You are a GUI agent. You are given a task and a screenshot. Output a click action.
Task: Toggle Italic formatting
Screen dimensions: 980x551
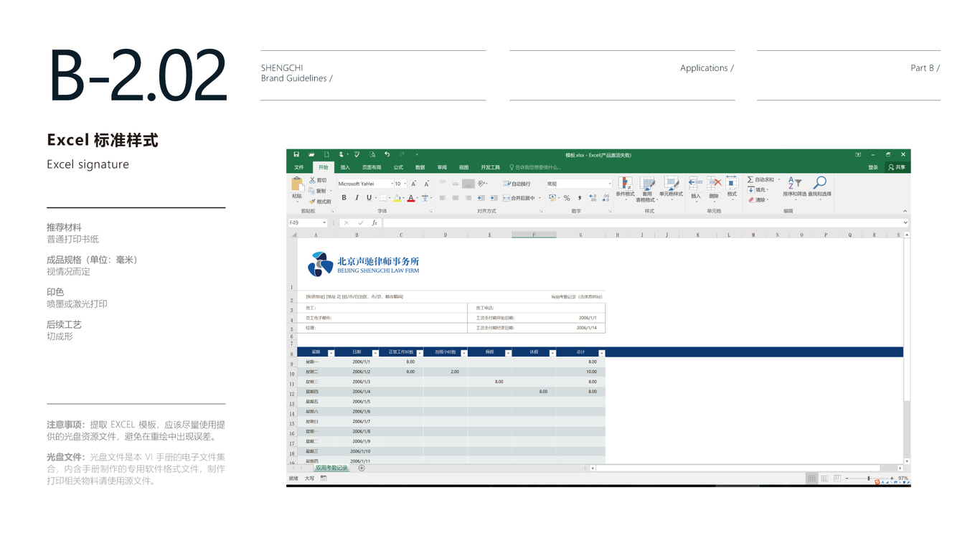357,198
